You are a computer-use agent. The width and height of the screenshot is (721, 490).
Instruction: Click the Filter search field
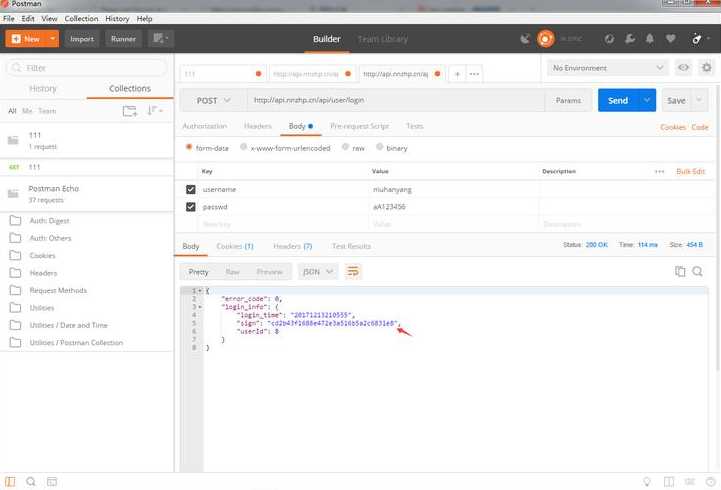tap(87, 68)
